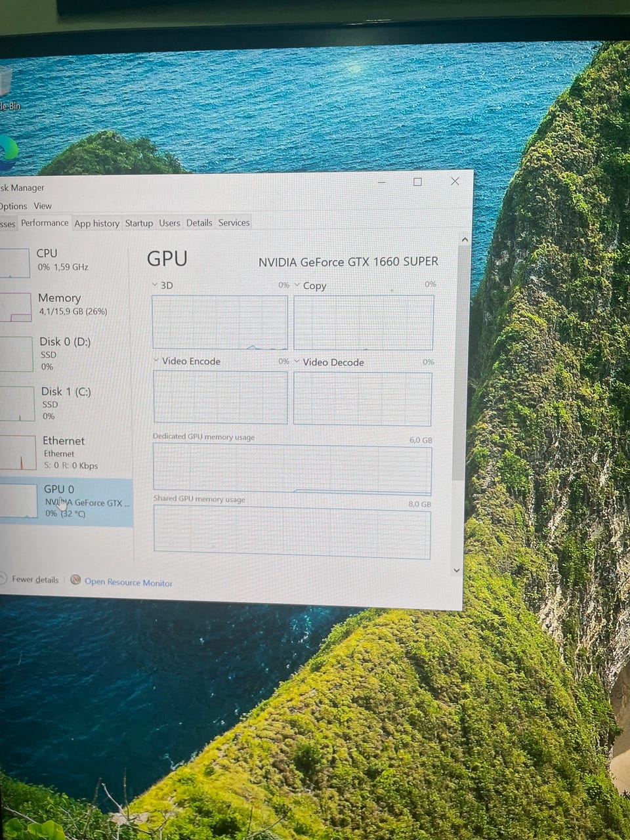Expand the Video Decode engine dropdown
The height and width of the screenshot is (840, 630).
(x=297, y=362)
